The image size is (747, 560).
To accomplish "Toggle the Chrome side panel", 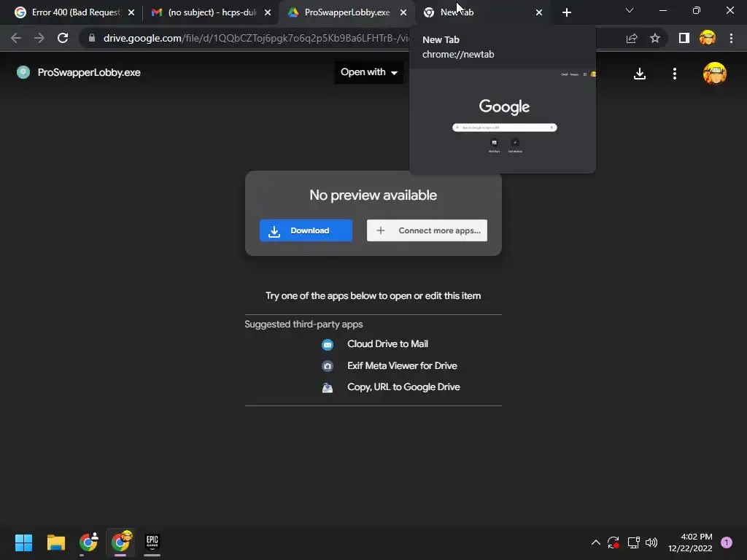I will 684,38.
